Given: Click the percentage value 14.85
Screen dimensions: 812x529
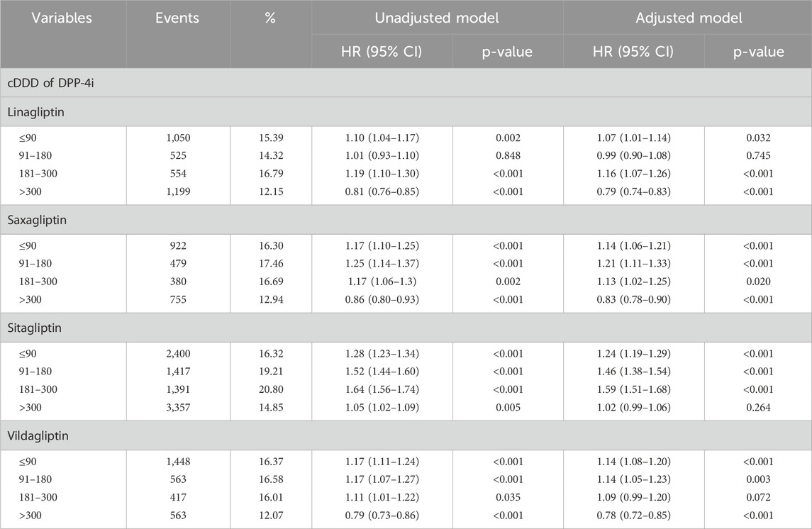Looking at the screenshot, I should (x=271, y=408).
